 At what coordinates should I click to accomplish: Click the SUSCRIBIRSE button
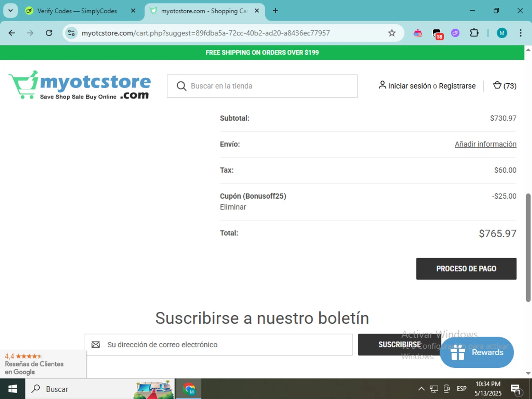(399, 345)
